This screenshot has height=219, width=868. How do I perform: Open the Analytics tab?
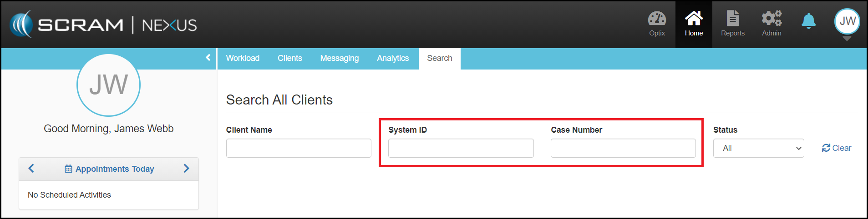pos(392,58)
